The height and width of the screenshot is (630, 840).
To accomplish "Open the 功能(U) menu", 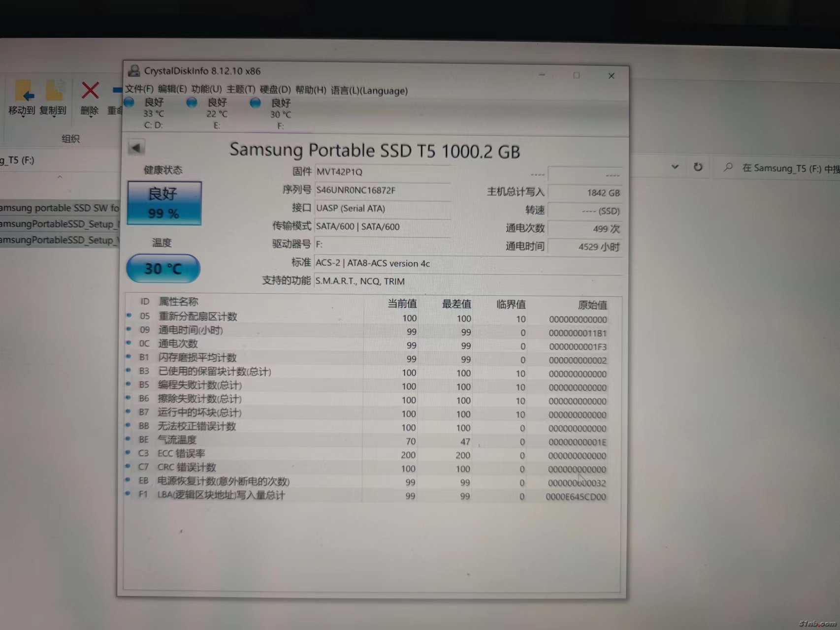I will click(x=206, y=89).
